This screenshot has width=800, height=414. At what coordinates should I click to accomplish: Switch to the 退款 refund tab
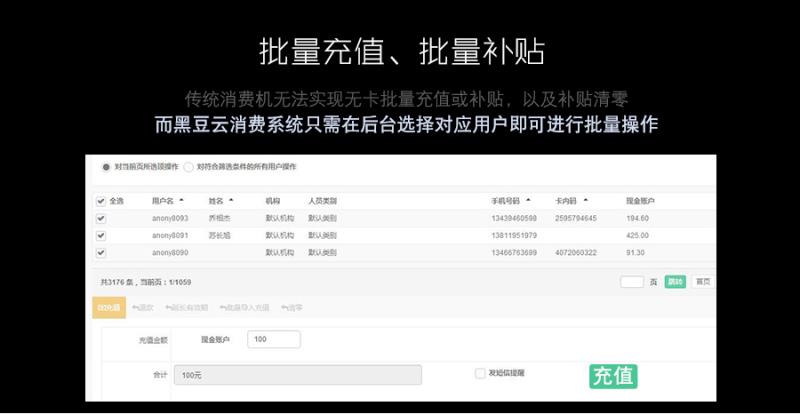143,308
